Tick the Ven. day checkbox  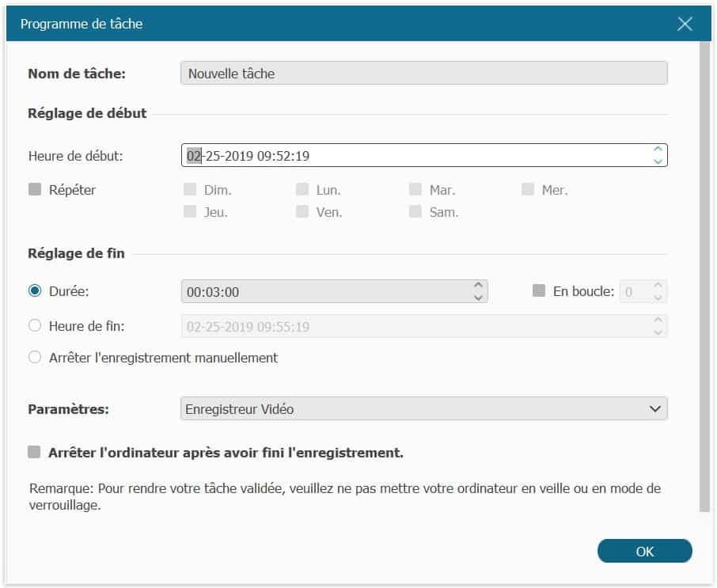[x=302, y=212]
